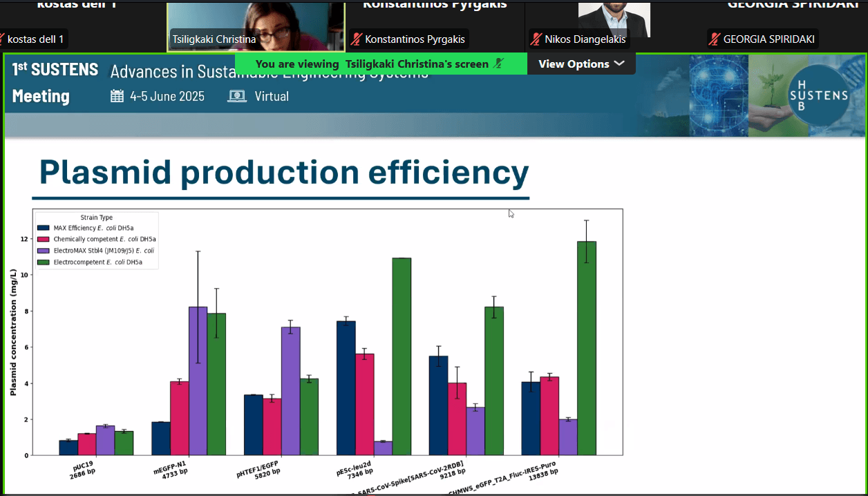Click the SUSTENS HUB circular logo
868x496 pixels.
818,95
